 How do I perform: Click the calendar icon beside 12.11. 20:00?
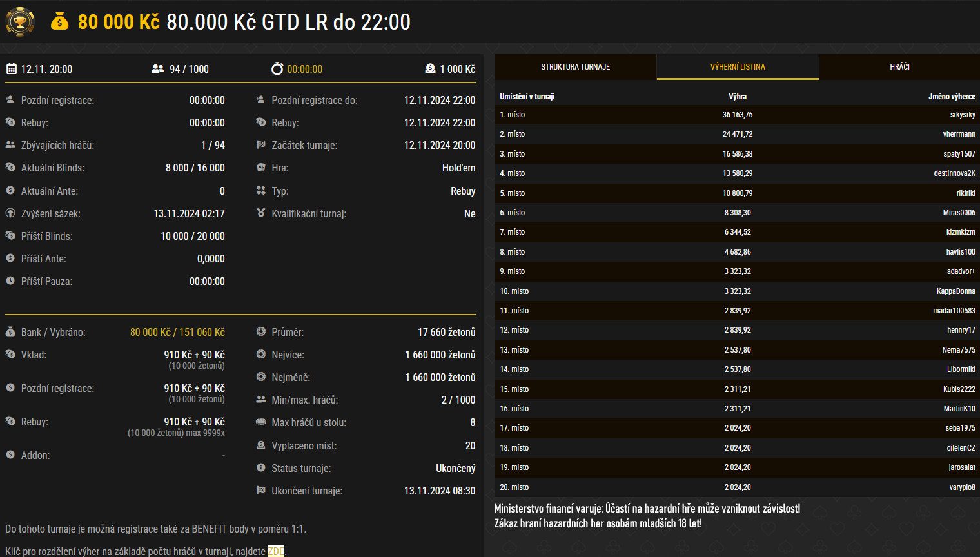coord(11,69)
